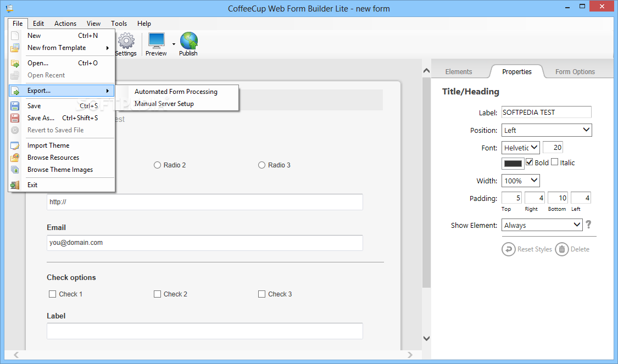Click the green Export arrow icon
Screen dimensions: 618x364
pos(15,91)
